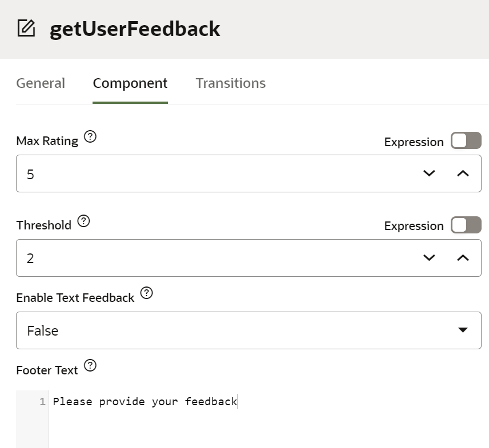The image size is (489, 448).
Task: Select the Component tab
Action: [130, 83]
